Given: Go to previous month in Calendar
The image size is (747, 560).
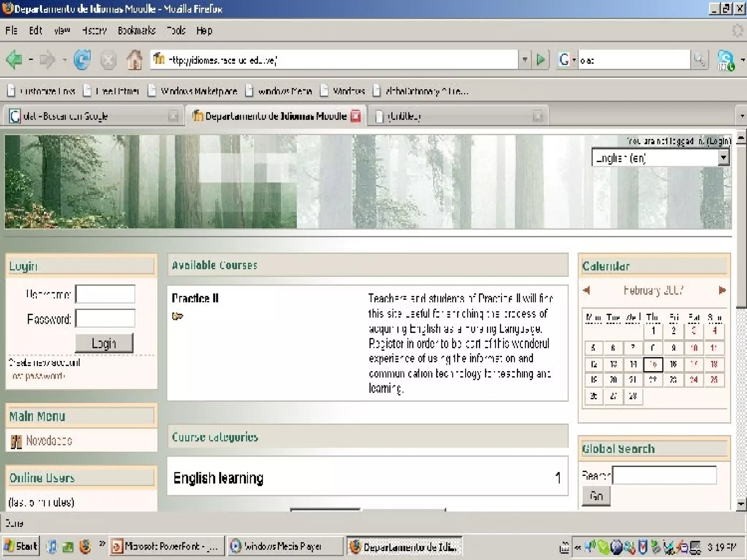Looking at the screenshot, I should [587, 290].
